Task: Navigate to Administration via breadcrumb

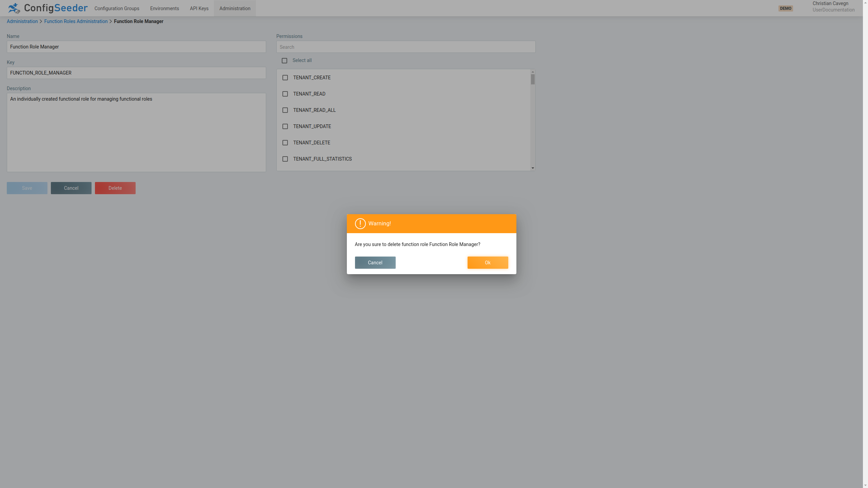Action: point(22,21)
